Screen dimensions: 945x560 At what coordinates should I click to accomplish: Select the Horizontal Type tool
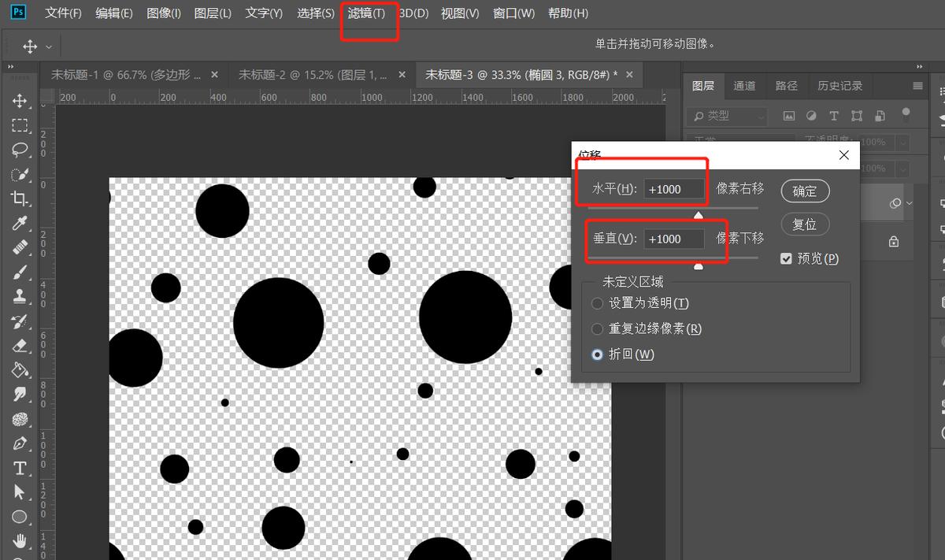pyautogui.click(x=20, y=469)
